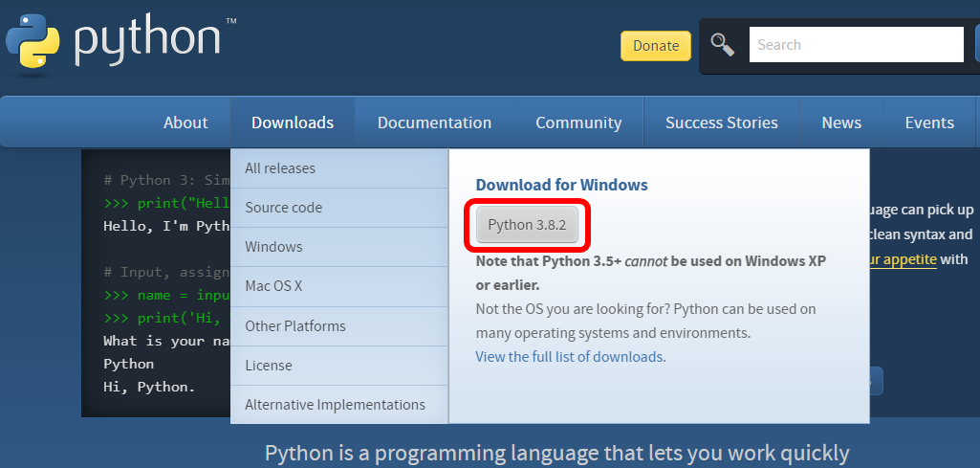Select License in the Downloads submenu

point(339,366)
